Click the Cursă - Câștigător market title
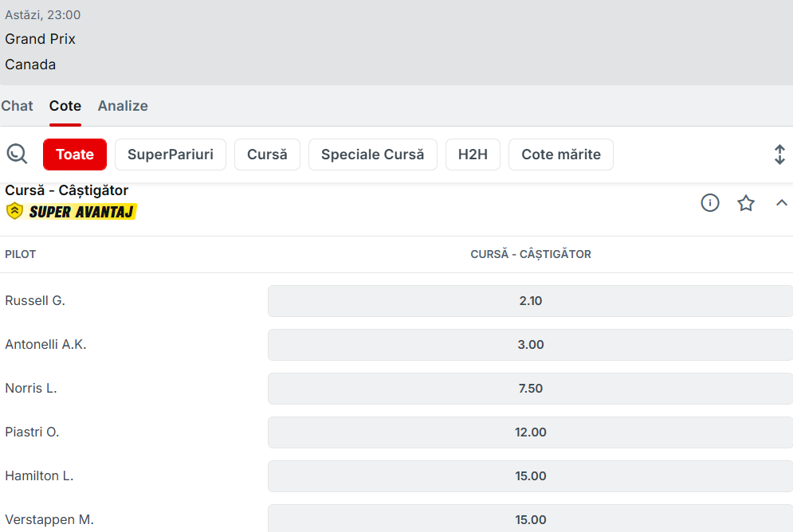Image resolution: width=793 pixels, height=532 pixels. pos(66,190)
